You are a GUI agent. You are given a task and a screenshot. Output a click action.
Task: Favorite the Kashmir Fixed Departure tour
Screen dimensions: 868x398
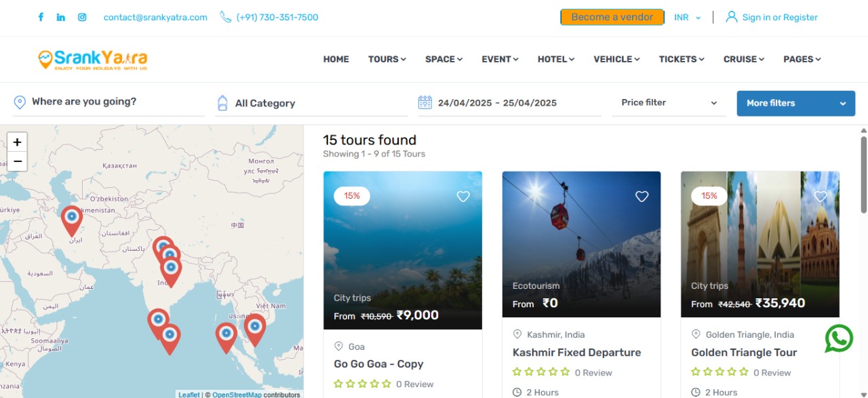point(642,197)
